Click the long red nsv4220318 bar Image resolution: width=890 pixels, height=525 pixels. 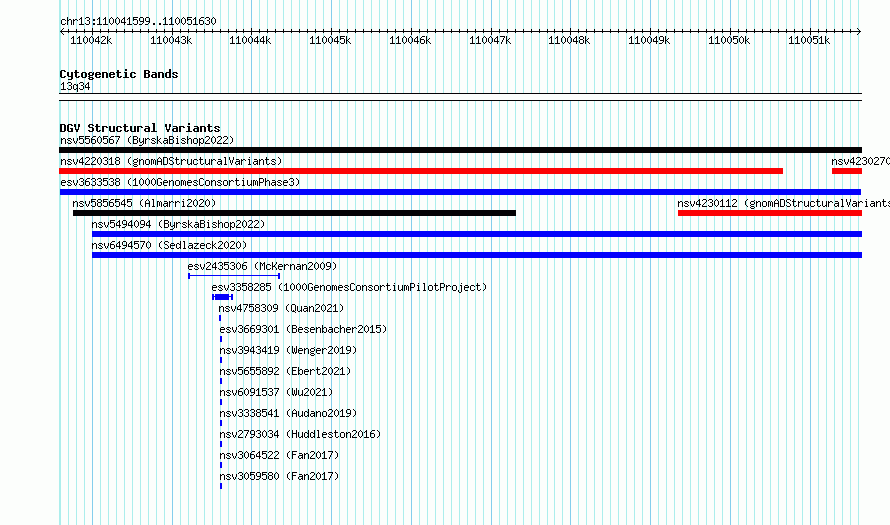(421, 171)
